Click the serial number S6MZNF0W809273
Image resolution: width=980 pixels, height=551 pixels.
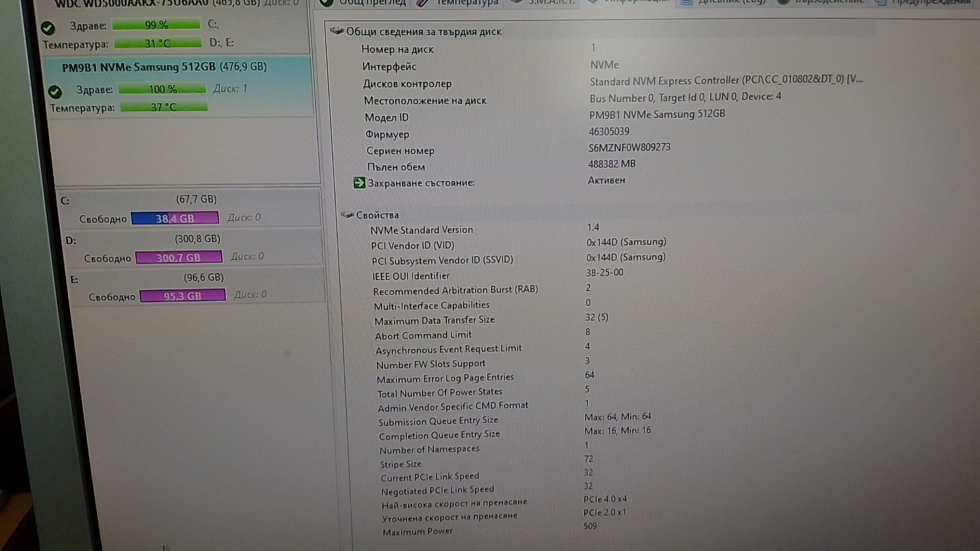point(629,147)
